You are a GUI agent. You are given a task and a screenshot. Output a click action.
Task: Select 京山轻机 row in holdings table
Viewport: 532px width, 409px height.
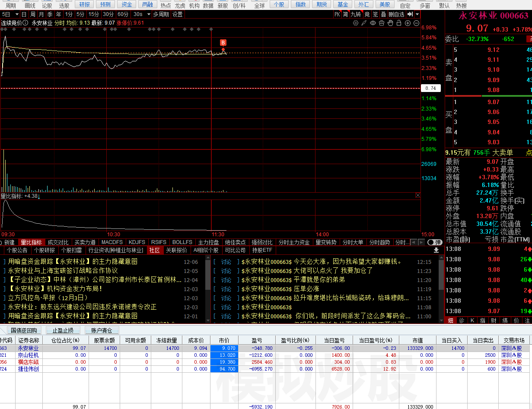(x=266, y=355)
